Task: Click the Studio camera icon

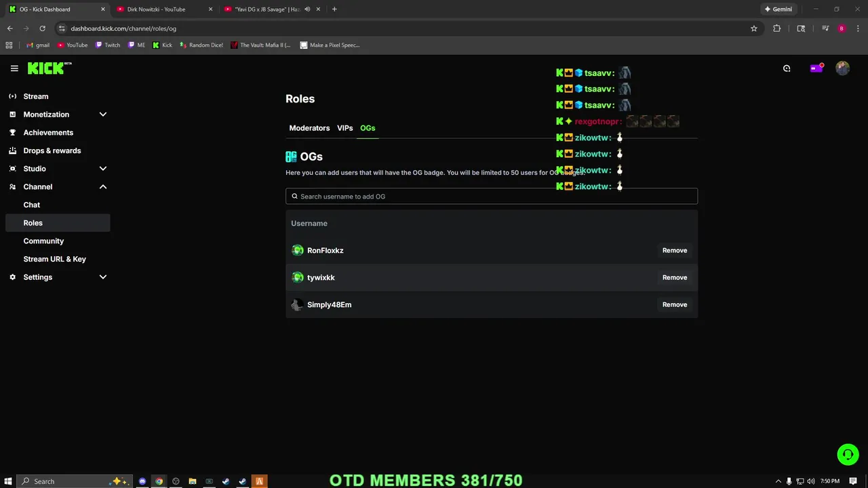Action: [12, 169]
